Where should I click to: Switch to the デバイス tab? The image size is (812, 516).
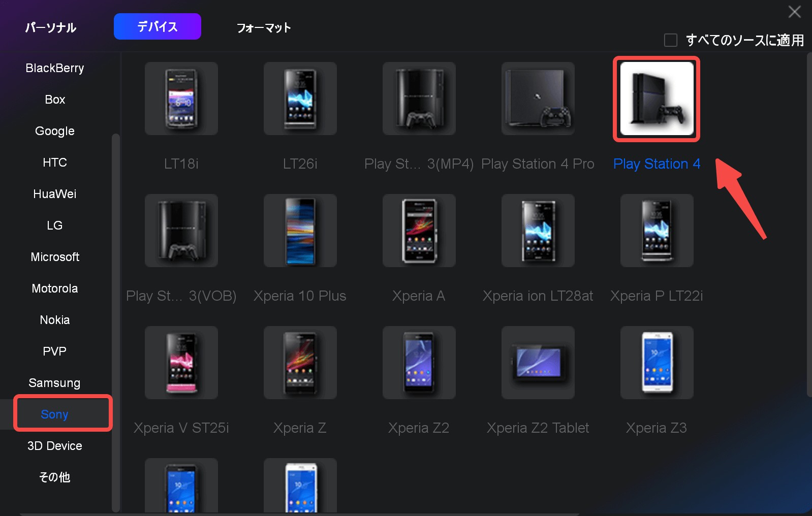click(x=158, y=26)
